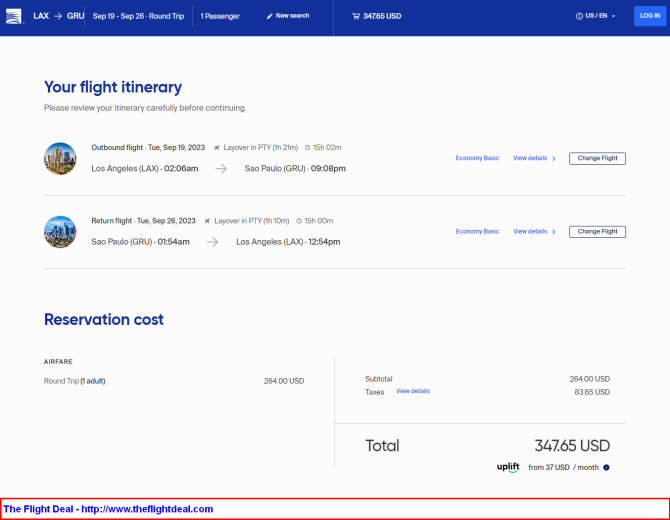Click the arrow between LAX and GRU in header
The height and width of the screenshot is (520, 670).
[58, 16]
